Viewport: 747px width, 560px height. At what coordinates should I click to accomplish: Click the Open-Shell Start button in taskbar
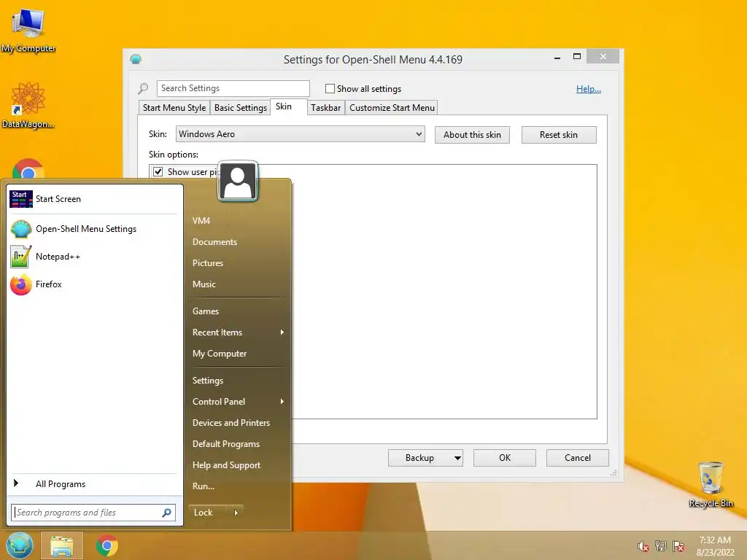coord(20,545)
